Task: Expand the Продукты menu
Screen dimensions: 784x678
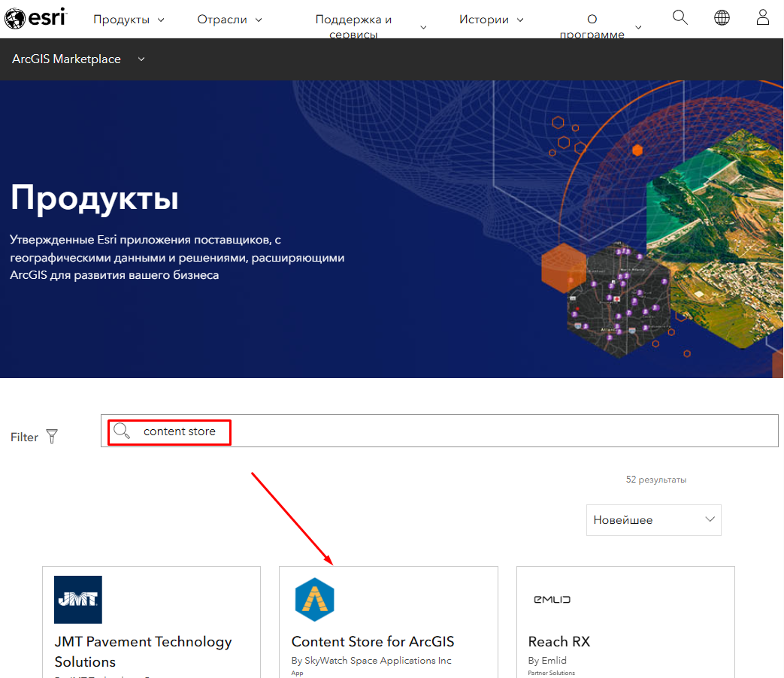Action: 129,20
